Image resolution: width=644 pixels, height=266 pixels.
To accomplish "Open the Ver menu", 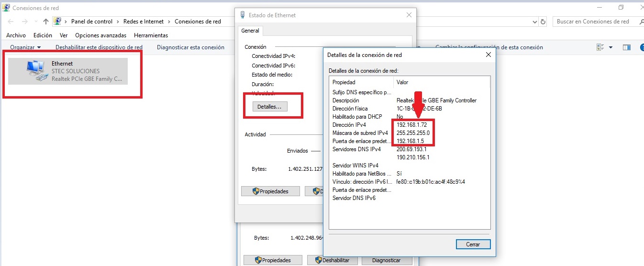I will point(64,35).
